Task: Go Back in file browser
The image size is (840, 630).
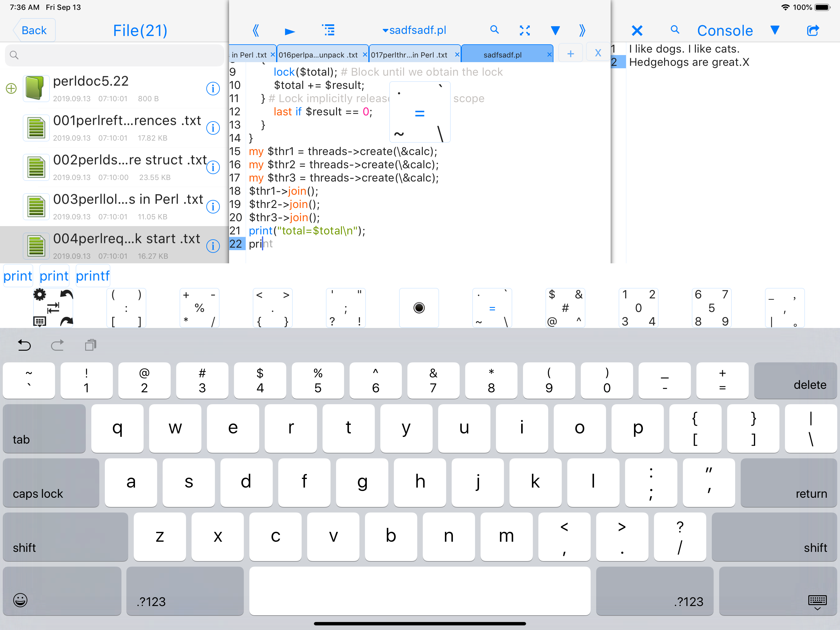Action: pyautogui.click(x=34, y=30)
